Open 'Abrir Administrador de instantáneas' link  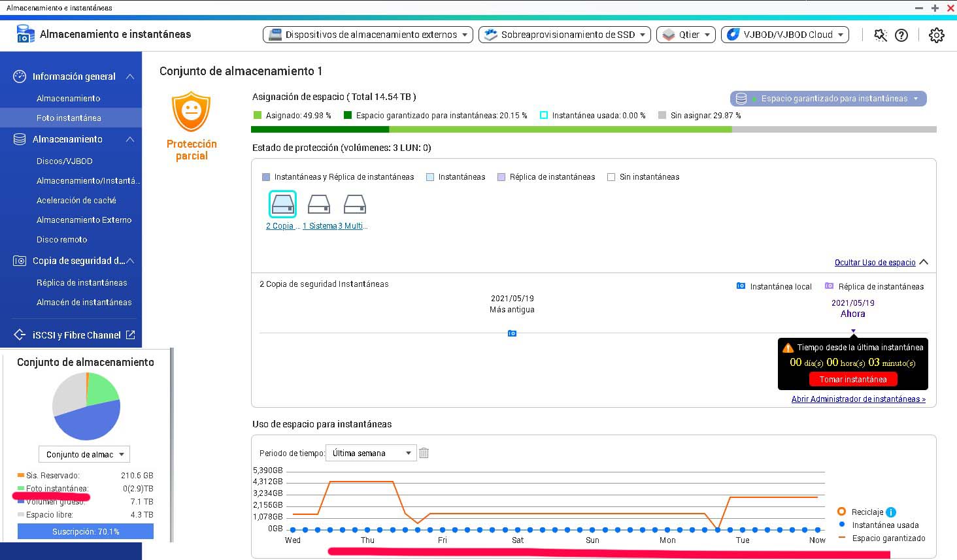pyautogui.click(x=858, y=399)
